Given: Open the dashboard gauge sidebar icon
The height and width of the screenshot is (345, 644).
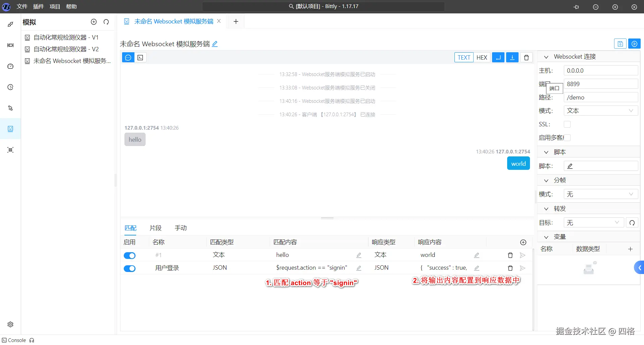Looking at the screenshot, I should click(10, 66).
